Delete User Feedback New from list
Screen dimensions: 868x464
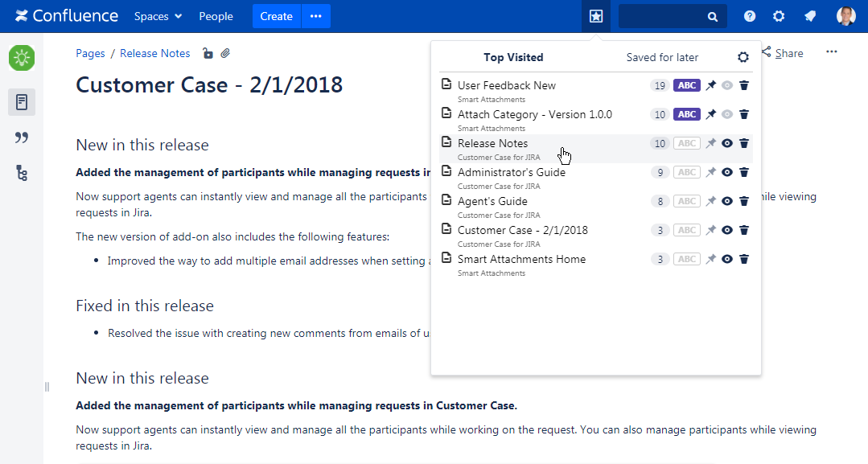coord(744,86)
